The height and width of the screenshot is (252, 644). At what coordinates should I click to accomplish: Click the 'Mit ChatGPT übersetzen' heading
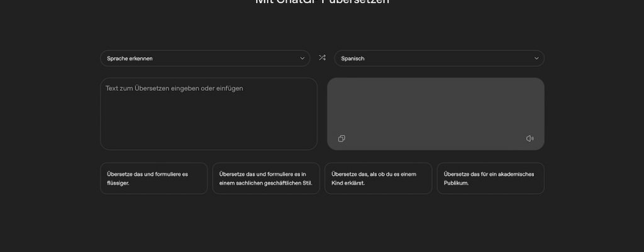(x=322, y=2)
